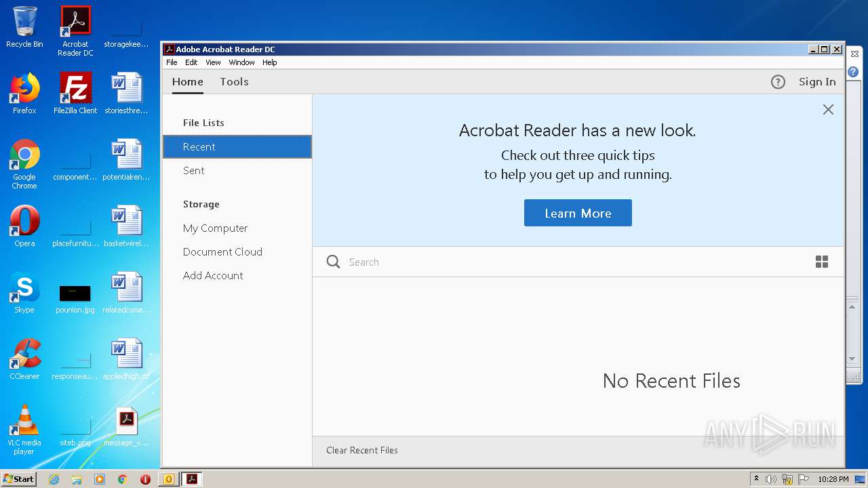Open relatedcome... Word document icon
This screenshot has height=488, width=868.
(126, 293)
